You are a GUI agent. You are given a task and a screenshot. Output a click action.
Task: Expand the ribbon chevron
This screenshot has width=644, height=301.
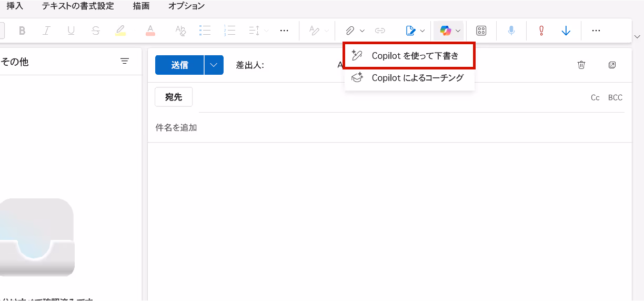tap(638, 36)
